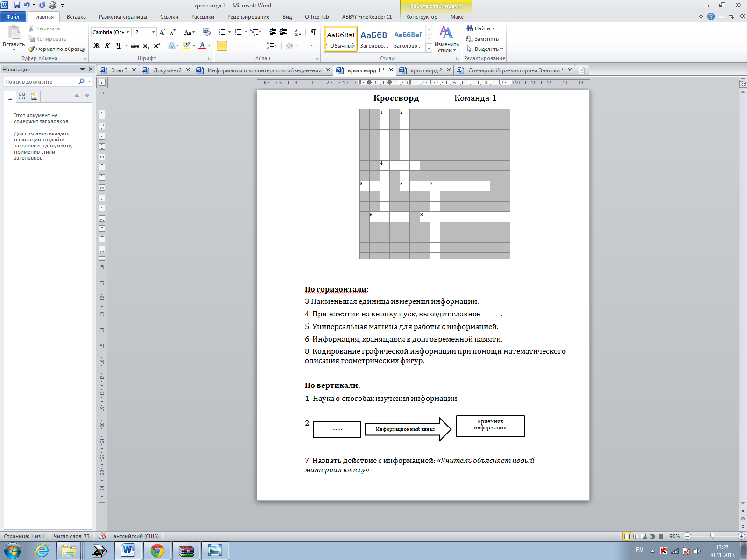747x560 pixels.
Task: Click the Replace button
Action: click(x=482, y=39)
